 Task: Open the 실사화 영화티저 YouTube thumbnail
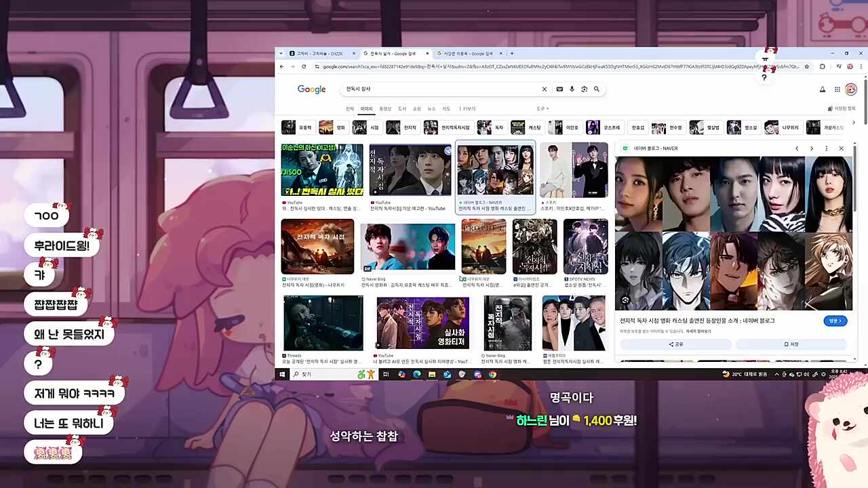422,323
